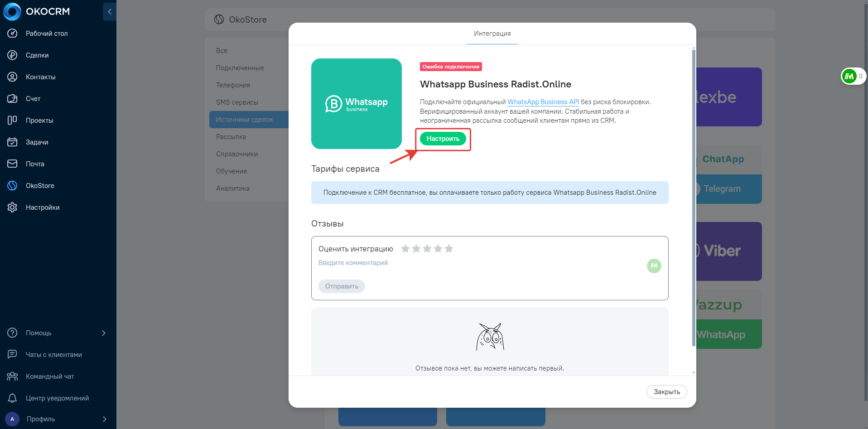
Task: Click the Настроить button
Action: [443, 139]
